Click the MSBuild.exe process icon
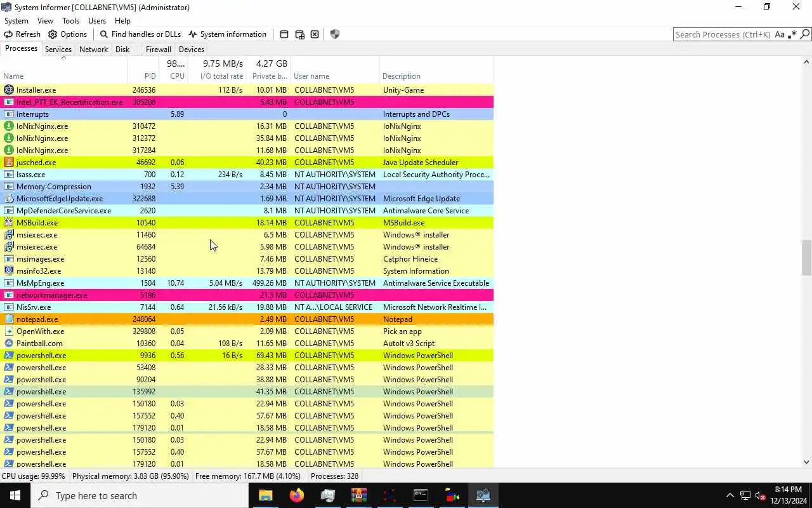This screenshot has width=812, height=508. coord(9,223)
